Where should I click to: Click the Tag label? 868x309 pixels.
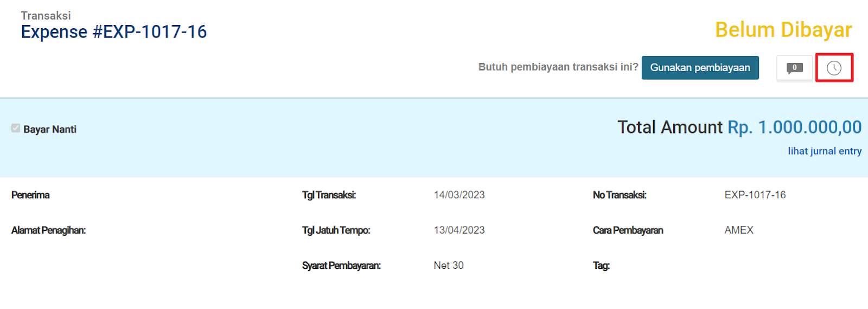click(601, 266)
